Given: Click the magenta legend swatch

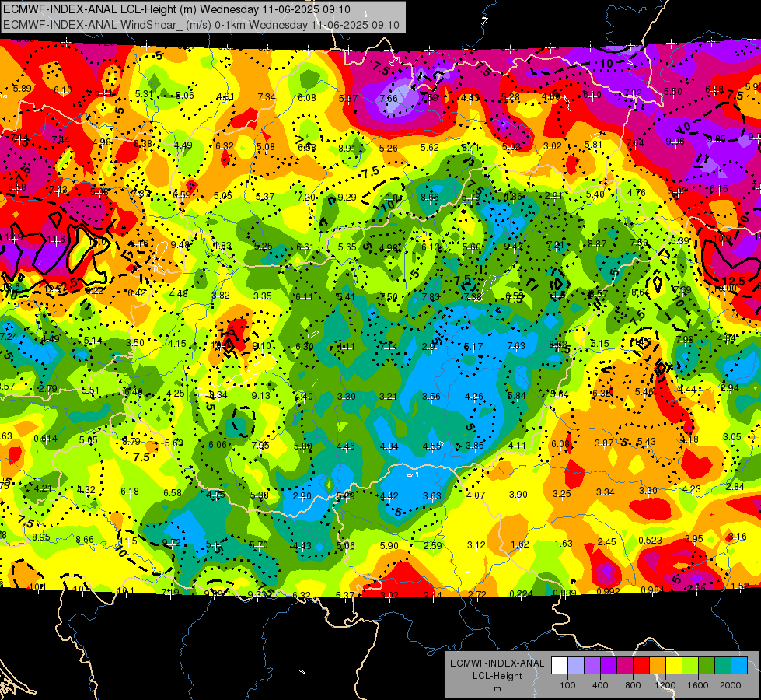Looking at the screenshot, I should tap(625, 666).
